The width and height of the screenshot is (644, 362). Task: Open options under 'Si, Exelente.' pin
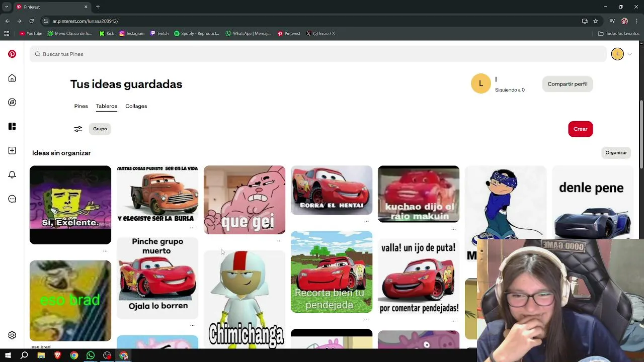point(105,251)
